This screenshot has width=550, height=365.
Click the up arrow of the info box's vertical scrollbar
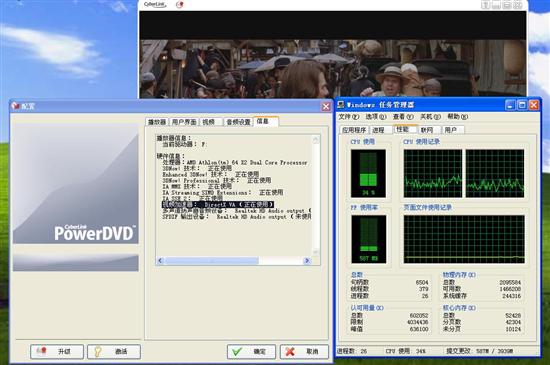coord(316,140)
